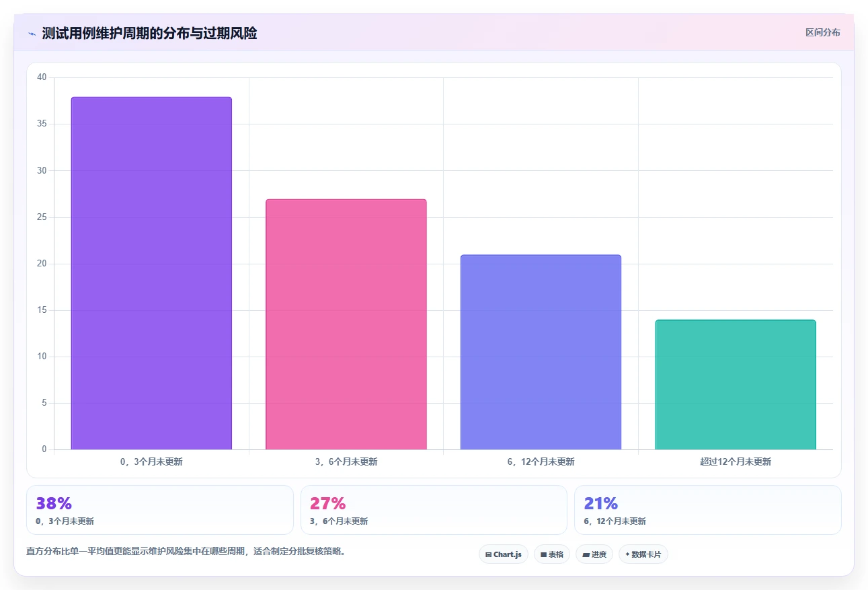The image size is (868, 590).
Task: Click the x-axis label 超过12个月未更新
Action: pos(736,462)
